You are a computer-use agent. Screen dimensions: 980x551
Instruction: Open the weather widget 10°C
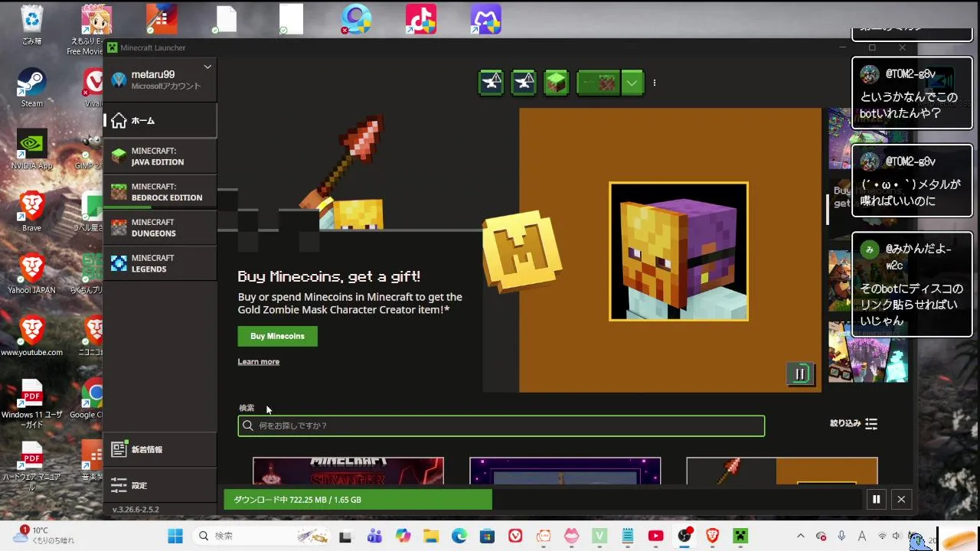click(x=44, y=535)
